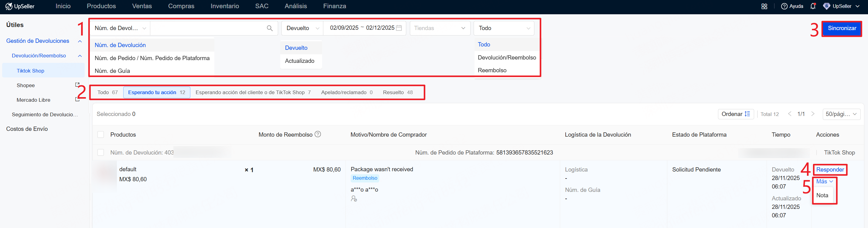
Task: Open the apps grid icon in header
Action: [764, 6]
